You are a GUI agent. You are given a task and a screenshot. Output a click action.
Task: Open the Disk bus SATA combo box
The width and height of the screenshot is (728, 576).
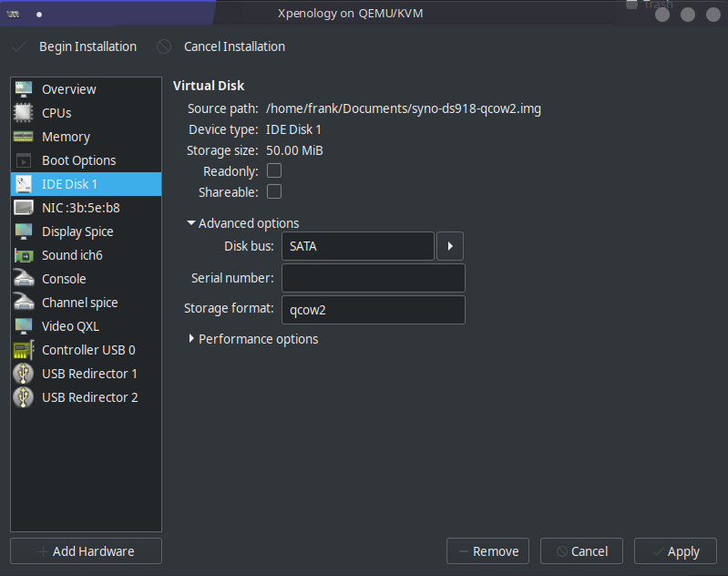[x=358, y=246]
